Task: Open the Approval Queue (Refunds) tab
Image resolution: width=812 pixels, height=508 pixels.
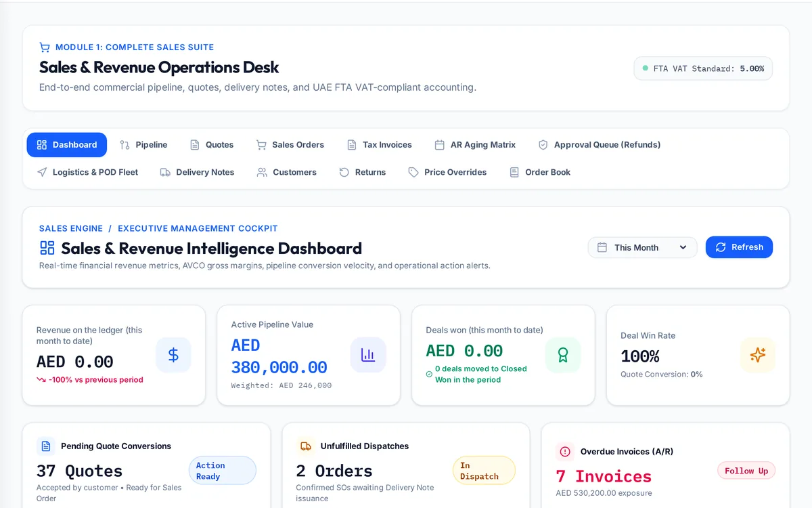Action: tap(600, 145)
